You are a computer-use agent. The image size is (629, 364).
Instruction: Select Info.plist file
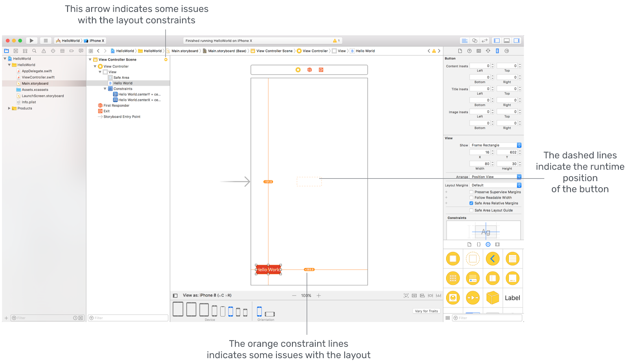pos(28,102)
